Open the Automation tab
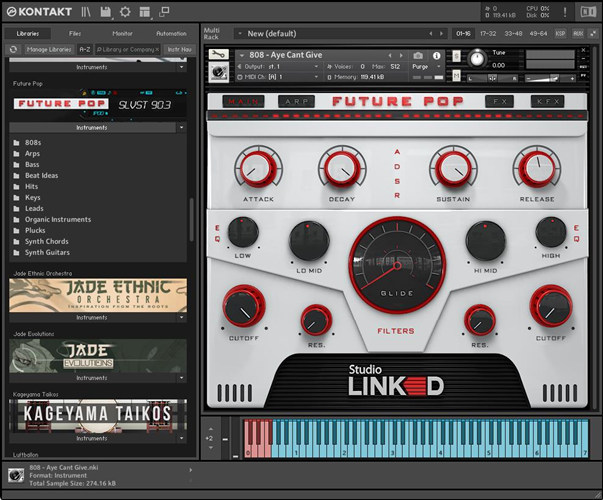Viewport: 603px width, 500px height. (171, 33)
